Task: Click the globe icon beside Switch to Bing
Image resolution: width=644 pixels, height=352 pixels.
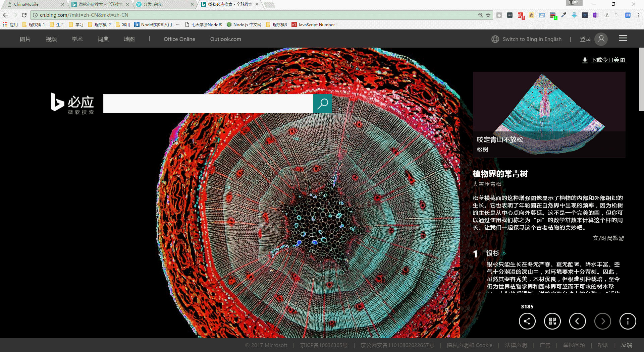Action: [495, 39]
